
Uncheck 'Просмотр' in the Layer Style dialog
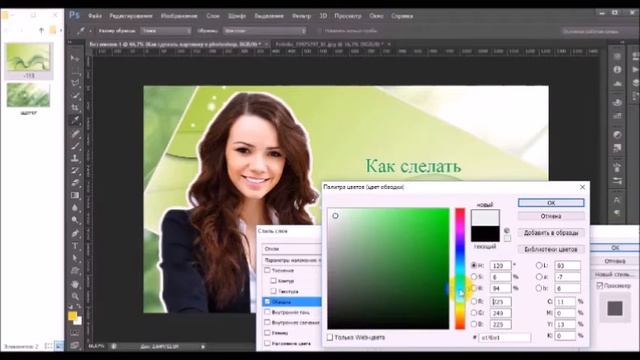pyautogui.click(x=600, y=285)
